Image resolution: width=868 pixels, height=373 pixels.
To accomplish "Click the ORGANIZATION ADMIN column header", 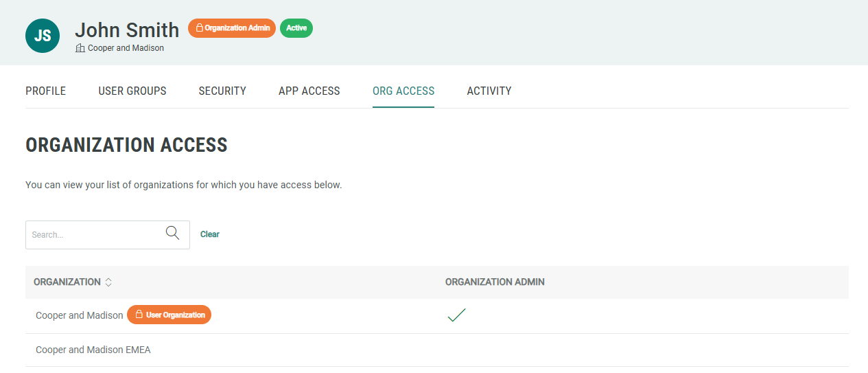I will tap(495, 282).
